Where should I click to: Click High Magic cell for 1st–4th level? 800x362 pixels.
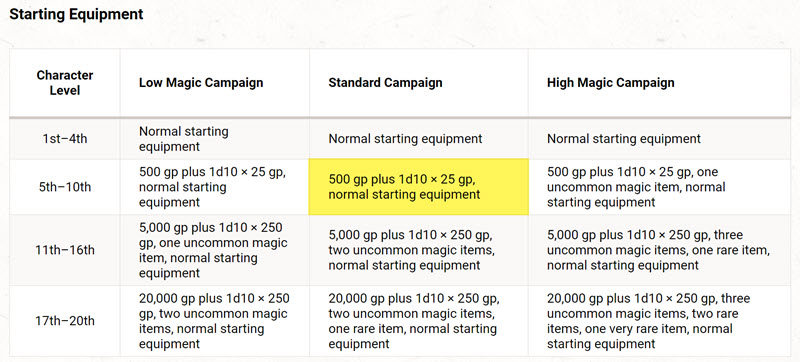660,139
